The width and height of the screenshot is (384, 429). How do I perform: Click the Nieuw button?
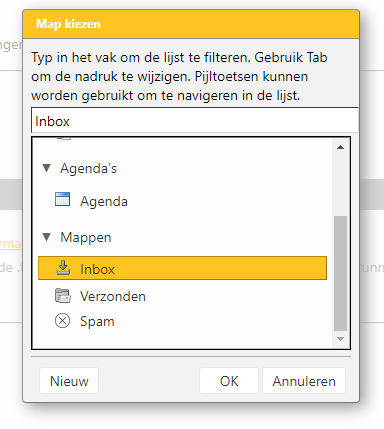pyautogui.click(x=69, y=381)
